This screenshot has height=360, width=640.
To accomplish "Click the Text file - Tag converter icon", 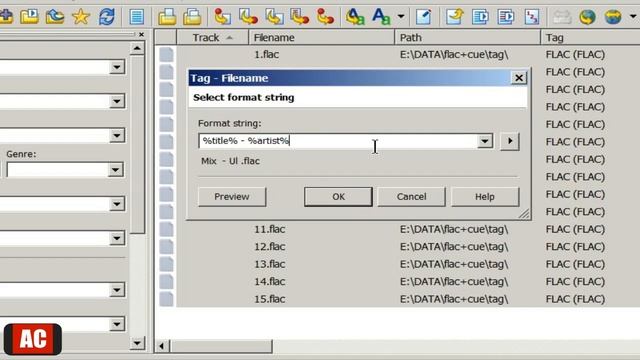I will pyautogui.click(x=299, y=17).
